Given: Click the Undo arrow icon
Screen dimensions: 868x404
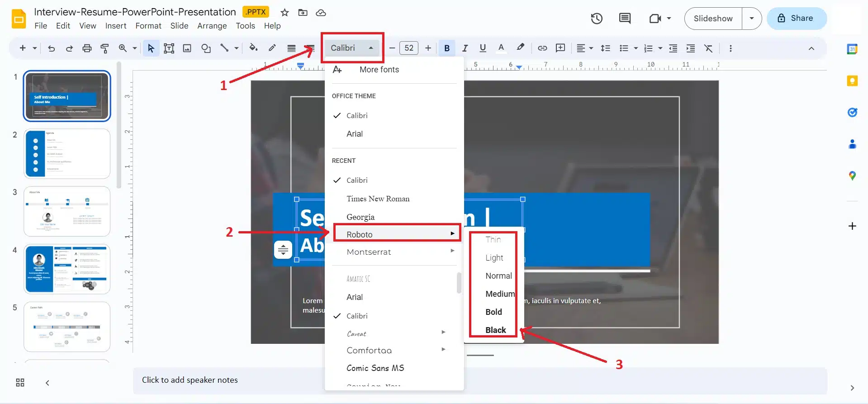Looking at the screenshot, I should pos(52,48).
